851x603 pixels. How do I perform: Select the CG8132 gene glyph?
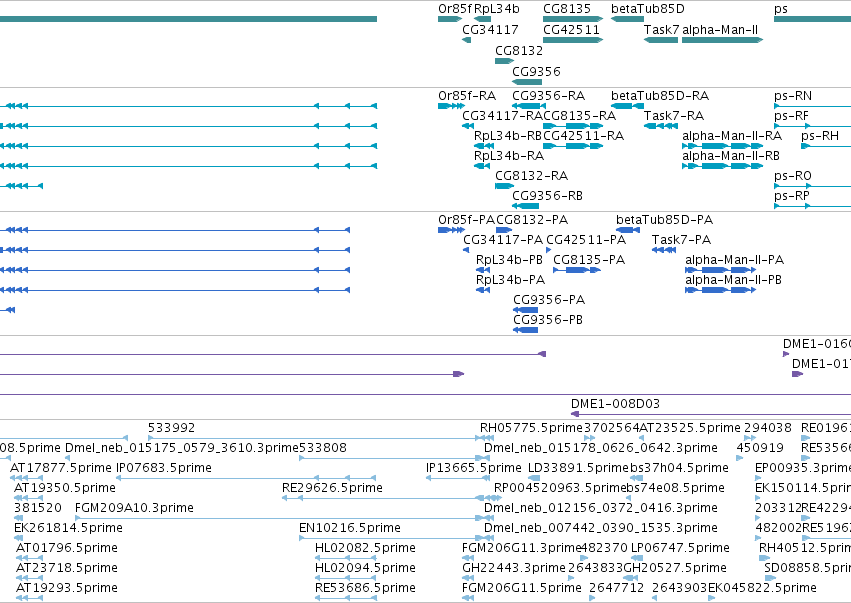pyautogui.click(x=504, y=61)
